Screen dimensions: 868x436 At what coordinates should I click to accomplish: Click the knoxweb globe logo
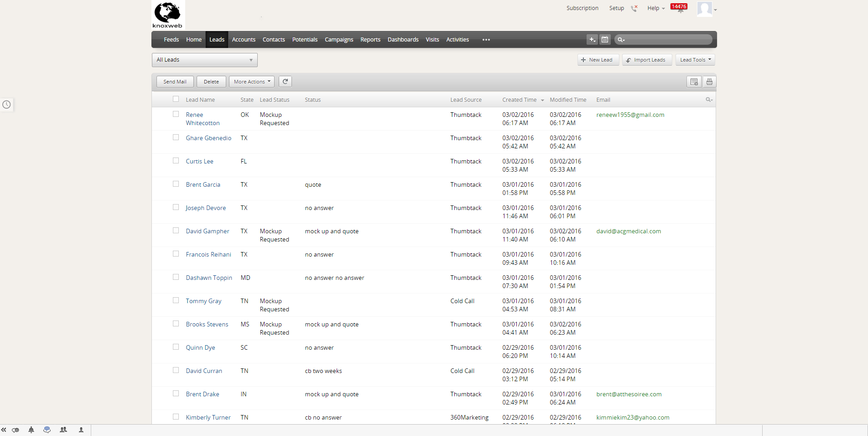click(168, 15)
